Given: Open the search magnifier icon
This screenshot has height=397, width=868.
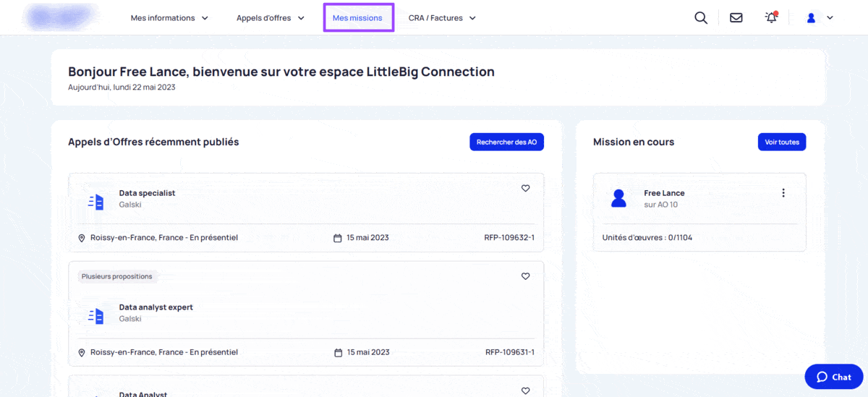Looking at the screenshot, I should pos(700,18).
